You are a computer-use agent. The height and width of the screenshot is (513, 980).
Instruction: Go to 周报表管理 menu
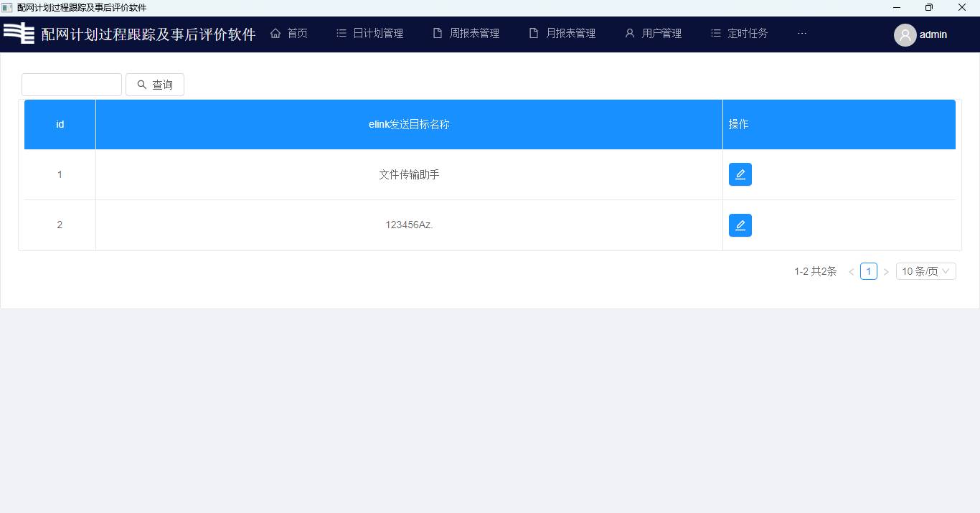click(x=466, y=34)
